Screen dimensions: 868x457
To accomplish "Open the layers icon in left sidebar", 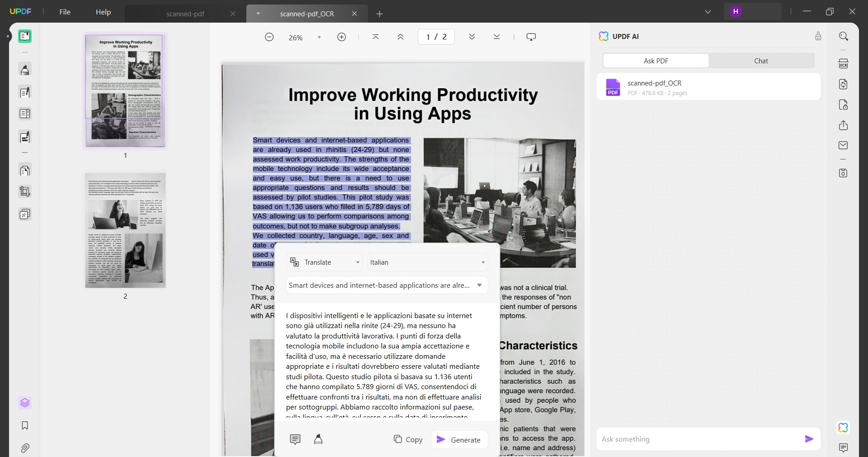I will click(x=25, y=403).
